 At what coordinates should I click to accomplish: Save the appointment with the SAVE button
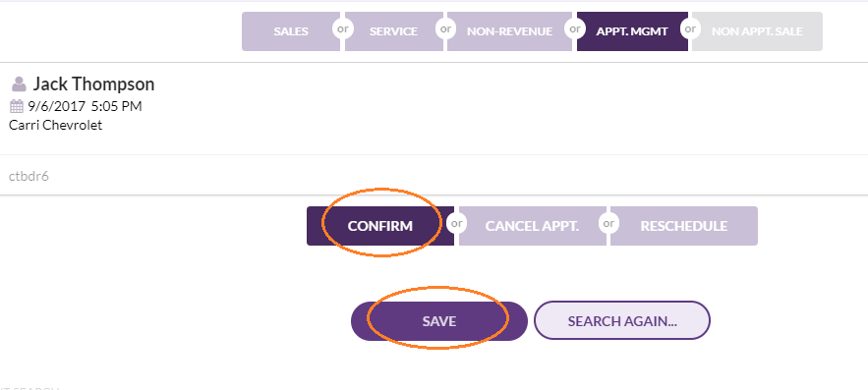click(439, 321)
